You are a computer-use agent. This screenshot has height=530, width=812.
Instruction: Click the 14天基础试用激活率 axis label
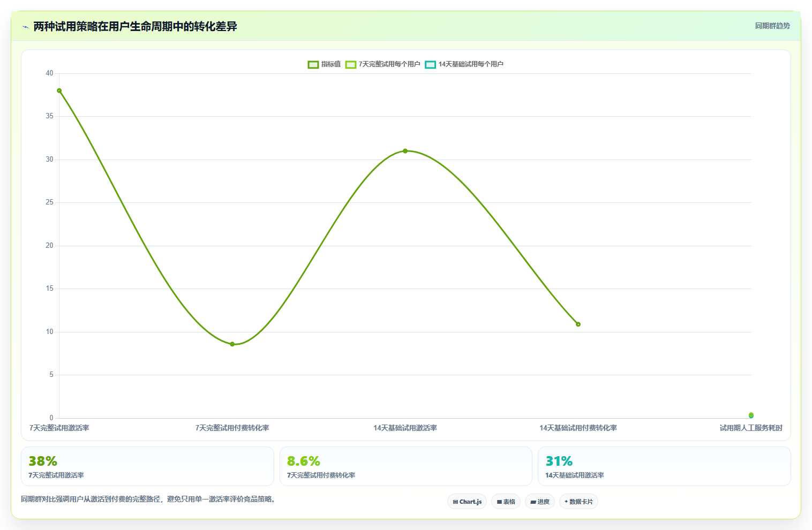pyautogui.click(x=405, y=428)
